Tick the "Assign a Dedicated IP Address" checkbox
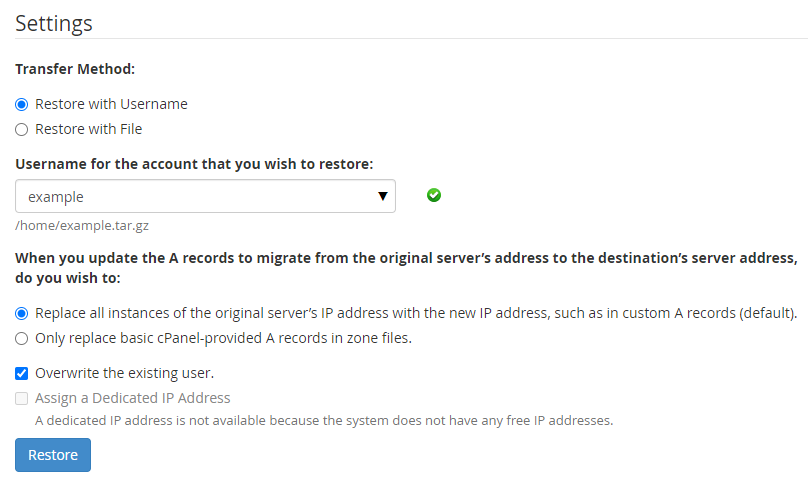Screen dimensions: 808x489 click(22, 398)
